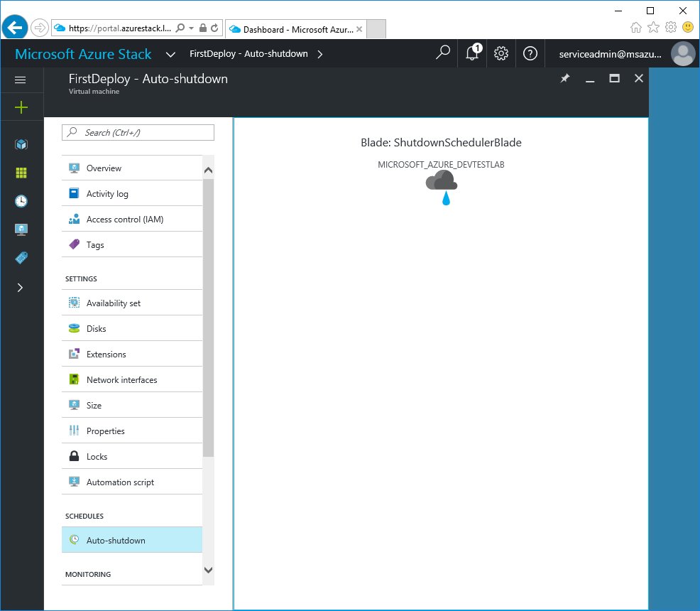Viewport: 700px width, 611px height.
Task: Open the serviceadmin account avatar
Action: (682, 53)
